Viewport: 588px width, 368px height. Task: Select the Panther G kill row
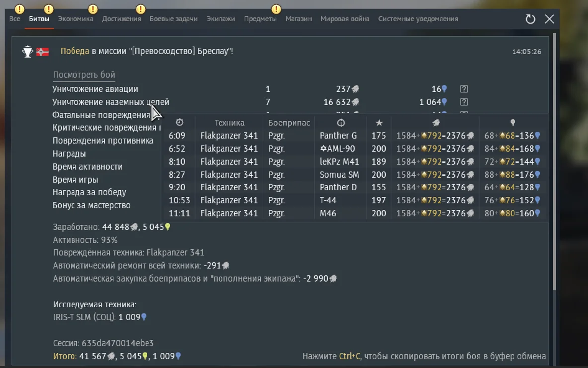point(355,135)
